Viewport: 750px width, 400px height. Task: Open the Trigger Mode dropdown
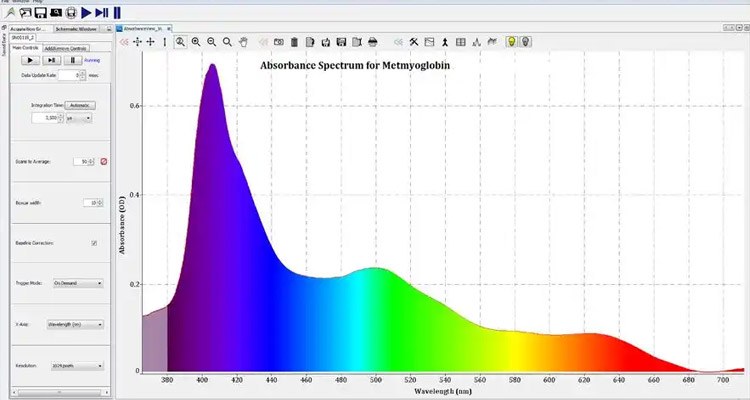click(x=78, y=283)
